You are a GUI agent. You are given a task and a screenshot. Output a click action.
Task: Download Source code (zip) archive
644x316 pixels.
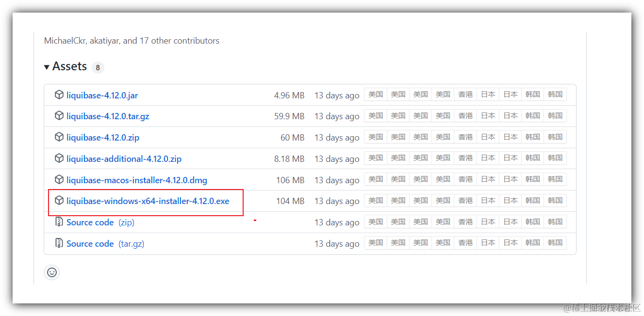100,222
